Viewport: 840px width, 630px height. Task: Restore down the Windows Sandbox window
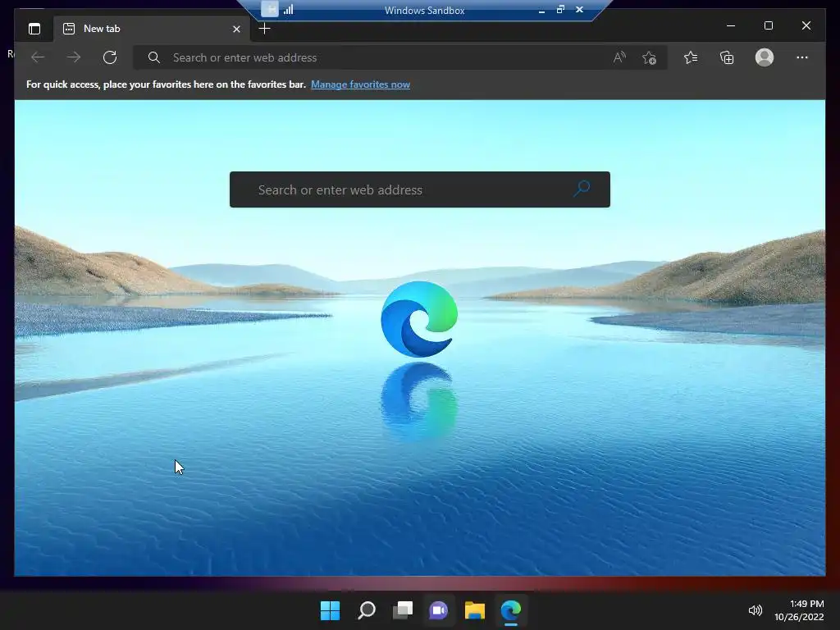pos(560,9)
